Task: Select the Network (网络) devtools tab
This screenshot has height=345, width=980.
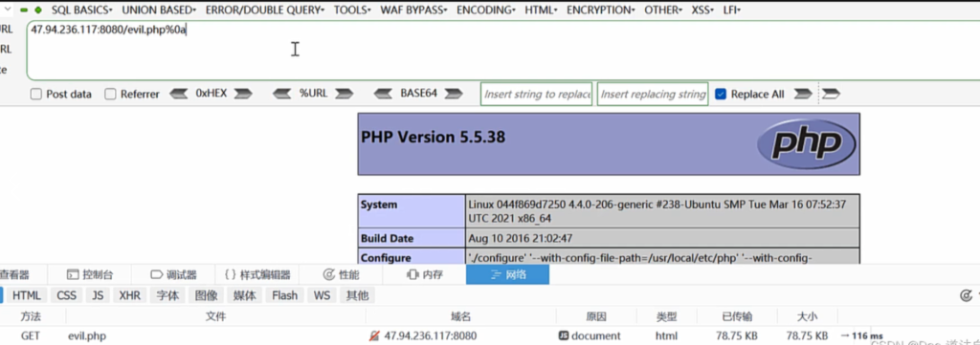Action: (x=507, y=274)
